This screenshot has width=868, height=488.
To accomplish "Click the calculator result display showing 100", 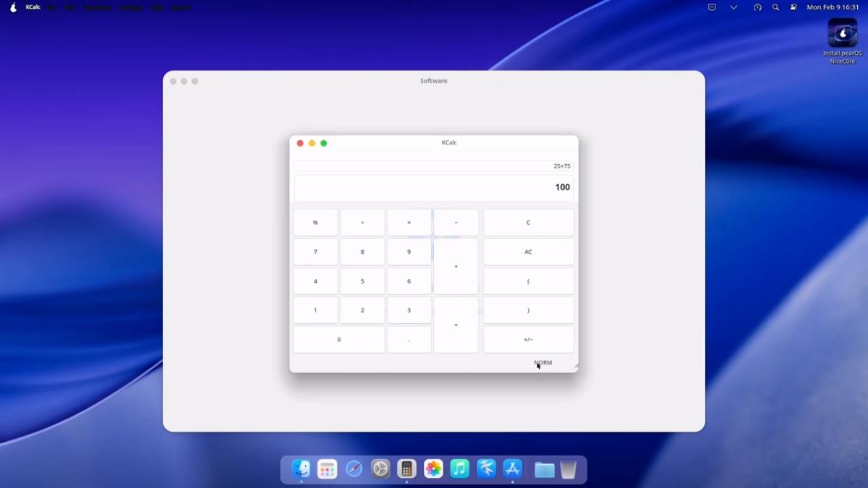I will [x=433, y=188].
